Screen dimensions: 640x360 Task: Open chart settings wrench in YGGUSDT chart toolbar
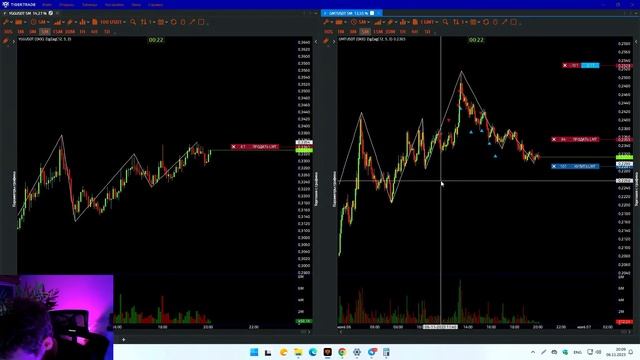pos(6,22)
